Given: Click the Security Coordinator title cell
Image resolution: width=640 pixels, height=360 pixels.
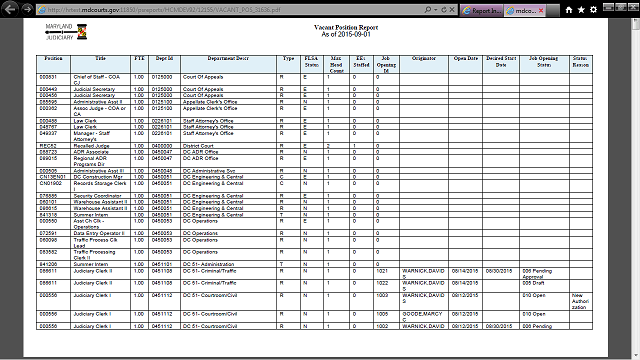Looking at the screenshot, I should 100,196.
